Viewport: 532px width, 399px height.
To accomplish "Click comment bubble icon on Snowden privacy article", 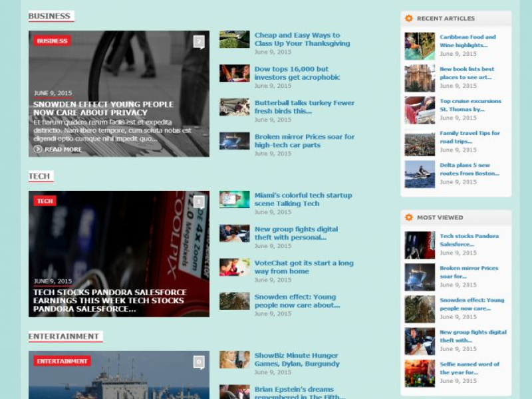I will click(x=198, y=42).
